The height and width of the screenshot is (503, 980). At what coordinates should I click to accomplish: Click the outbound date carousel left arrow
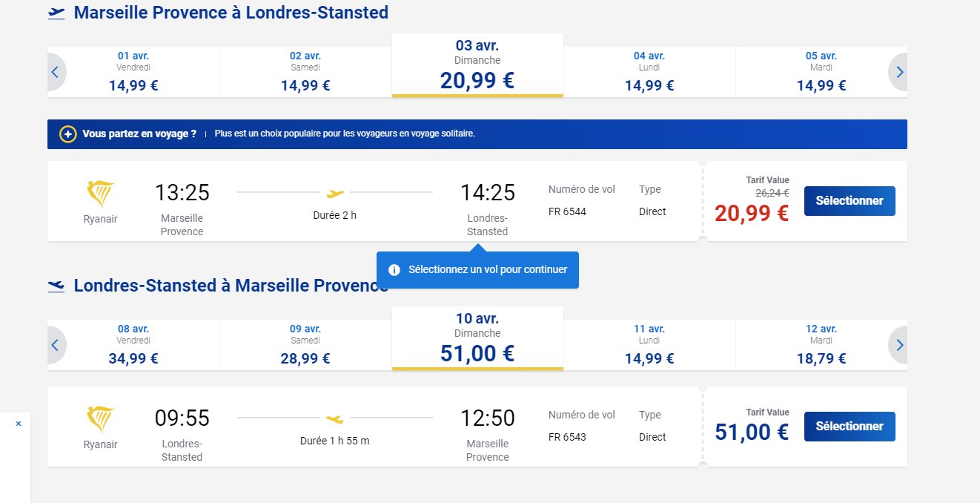[56, 72]
